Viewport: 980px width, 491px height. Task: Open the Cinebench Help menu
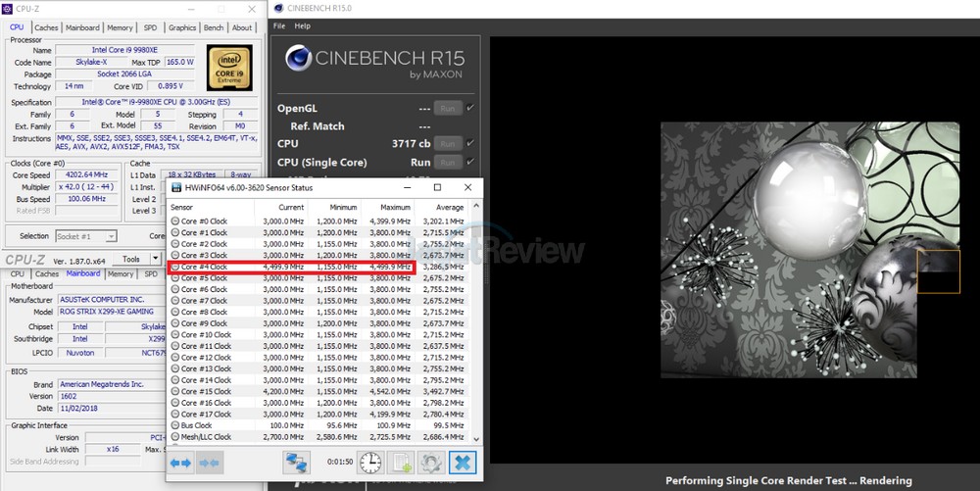click(303, 25)
